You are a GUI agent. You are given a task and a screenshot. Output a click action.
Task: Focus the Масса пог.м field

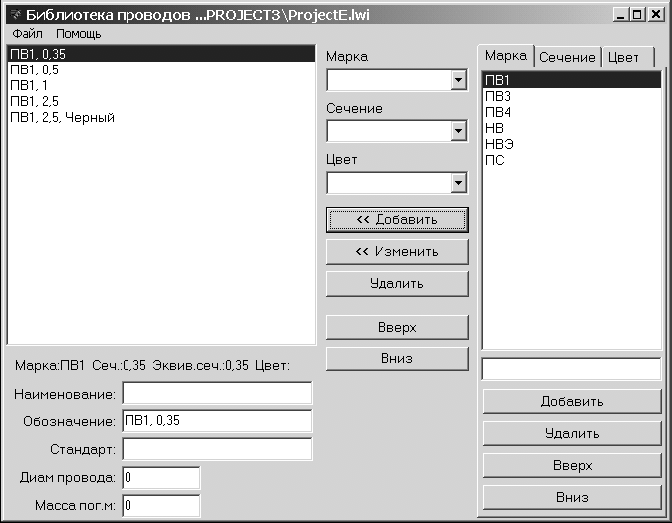pyautogui.click(x=161, y=506)
